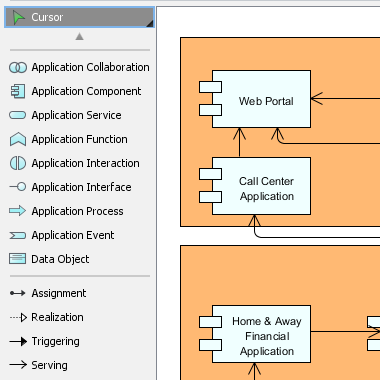Select the Triggering connector tool

click(79, 341)
